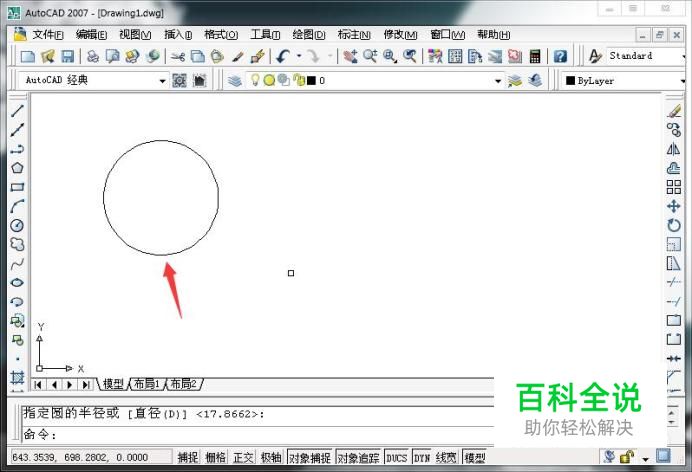Viewport: 692px width, 472px height.
Task: Open the 标注(N) menu
Action: (354, 34)
